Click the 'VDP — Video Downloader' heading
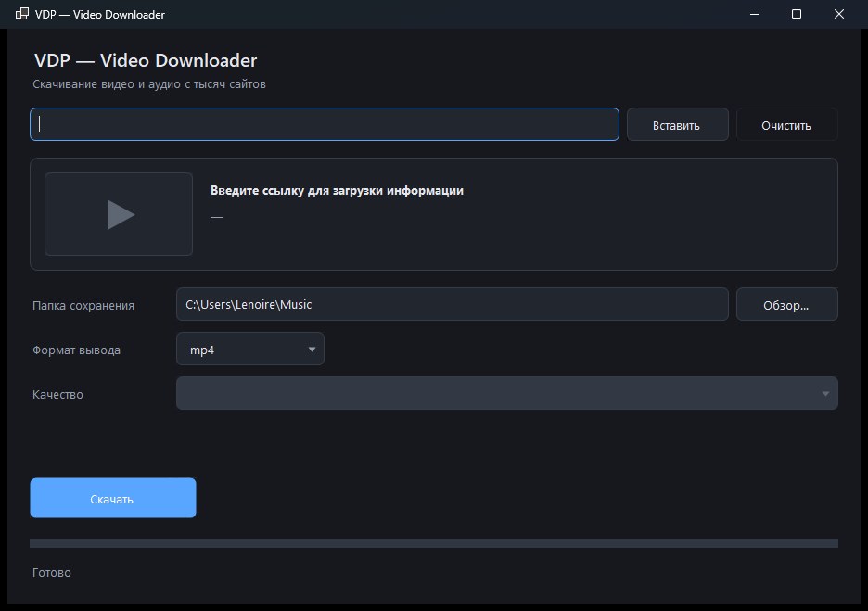The image size is (868, 611). point(146,60)
